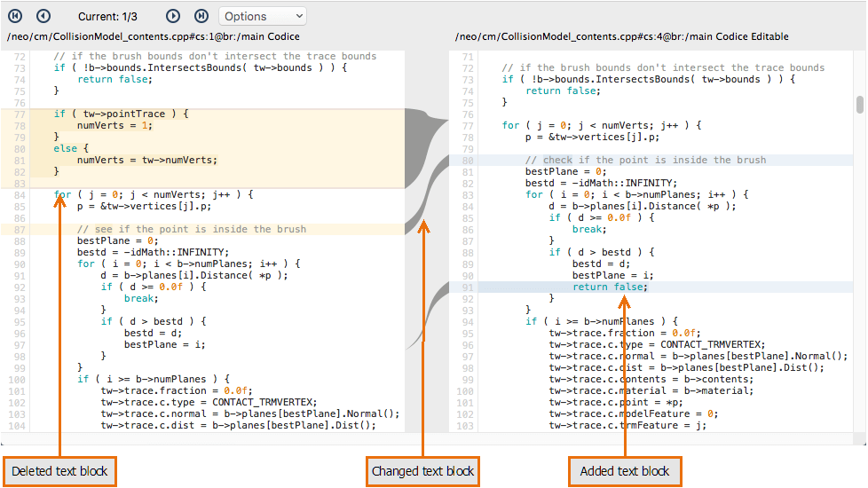Click 'tw->trace.c.trmFeature = j;' in right pane
The height and width of the screenshot is (488, 868).
coord(627,425)
